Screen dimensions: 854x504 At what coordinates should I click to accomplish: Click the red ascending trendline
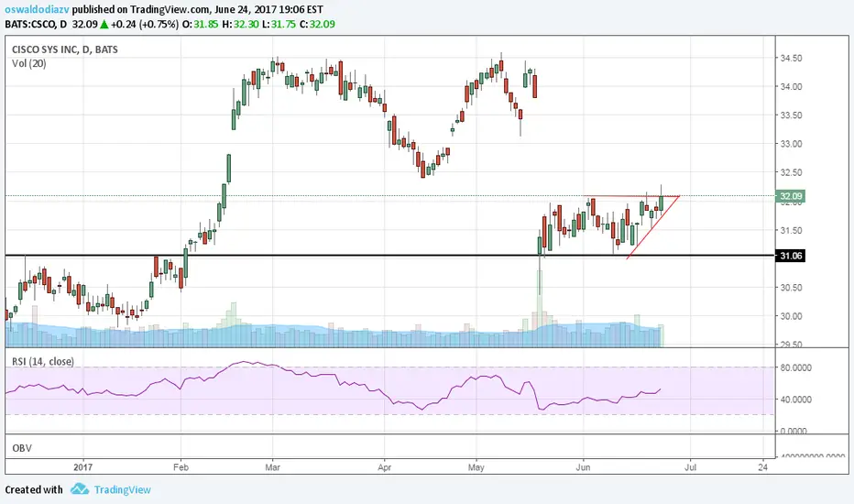(x=653, y=227)
